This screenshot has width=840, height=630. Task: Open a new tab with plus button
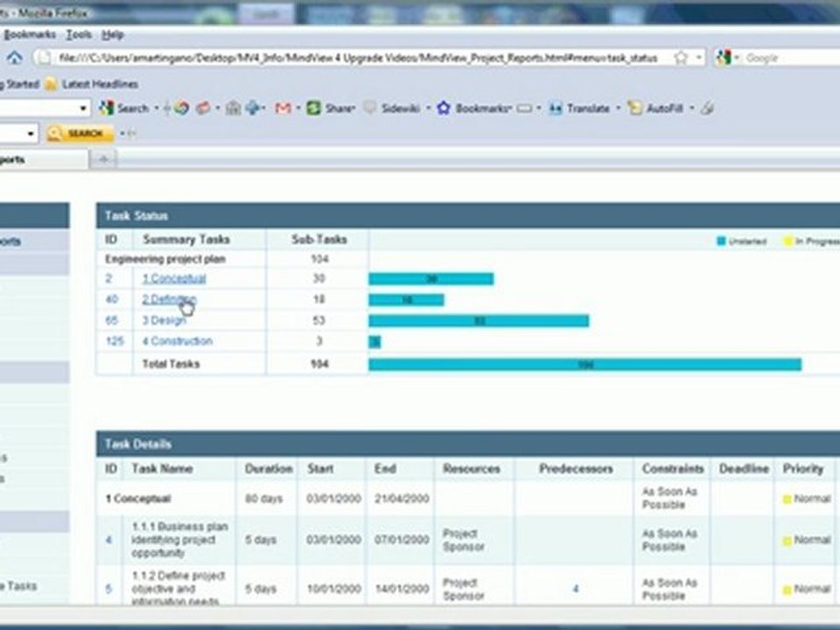pyautogui.click(x=104, y=159)
